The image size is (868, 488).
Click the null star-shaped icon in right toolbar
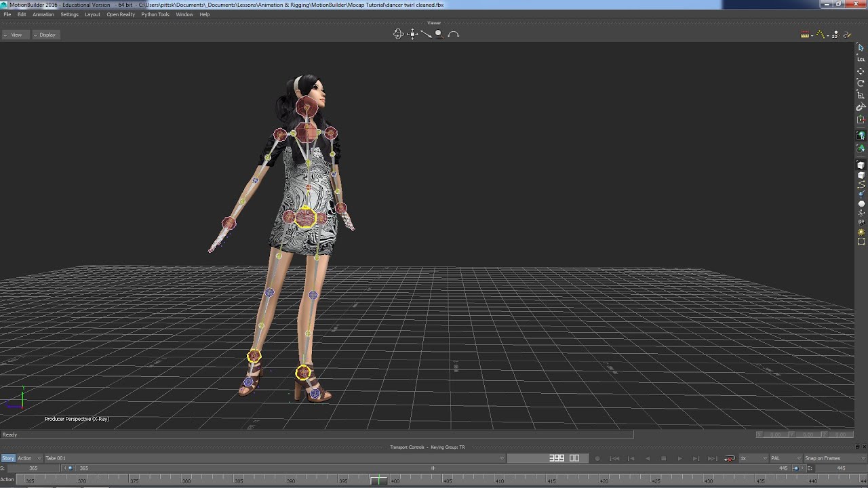point(861,213)
